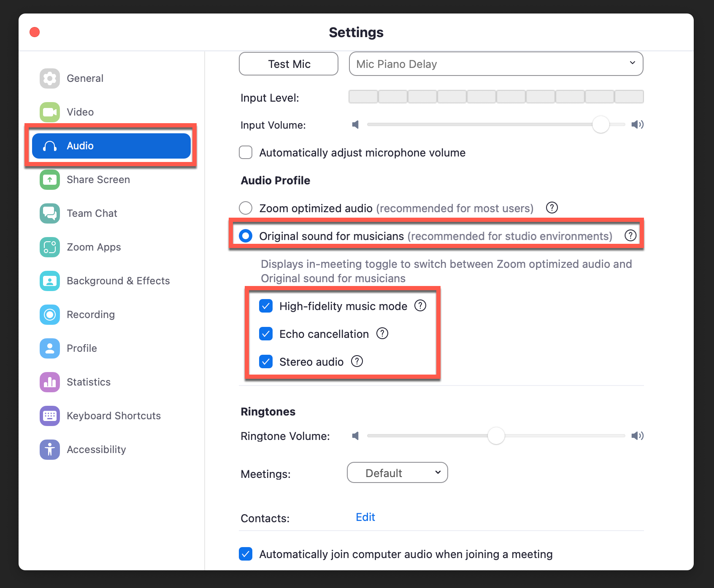Click the Ringtone Volume slider handle
Viewport: 714px width, 588px height.
pos(496,436)
